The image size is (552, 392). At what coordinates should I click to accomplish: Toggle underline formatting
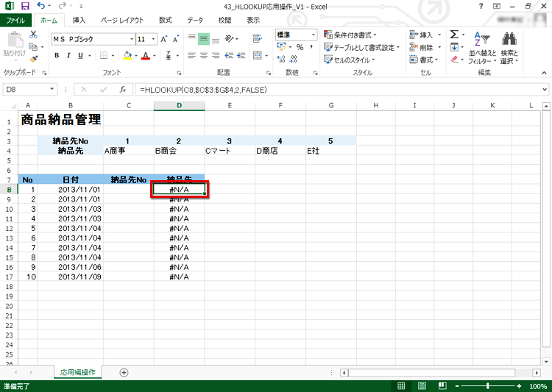coord(81,55)
